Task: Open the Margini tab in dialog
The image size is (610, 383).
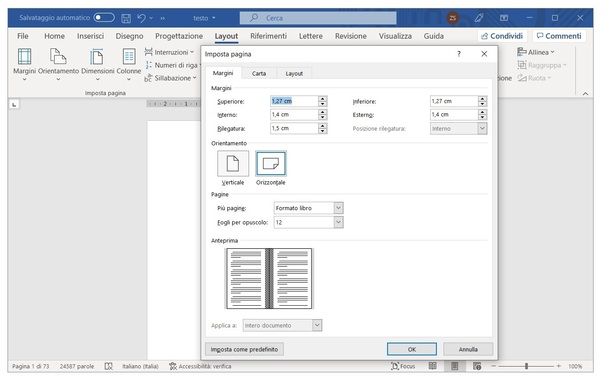Action: pyautogui.click(x=223, y=73)
